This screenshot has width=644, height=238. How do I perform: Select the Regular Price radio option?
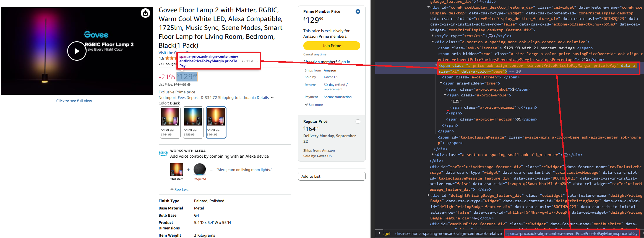coord(358,122)
